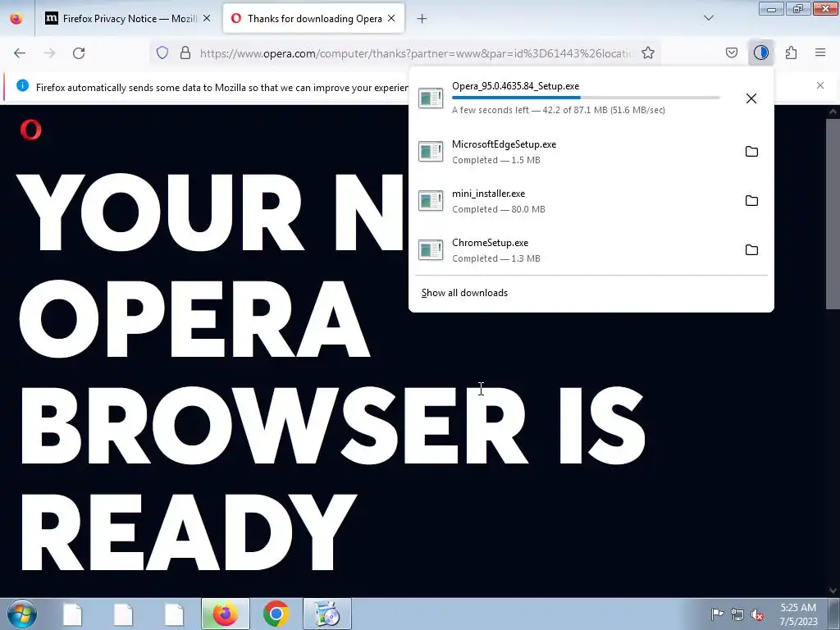
Task: Click the Firefox taskbar icon
Action: pyautogui.click(x=226, y=614)
